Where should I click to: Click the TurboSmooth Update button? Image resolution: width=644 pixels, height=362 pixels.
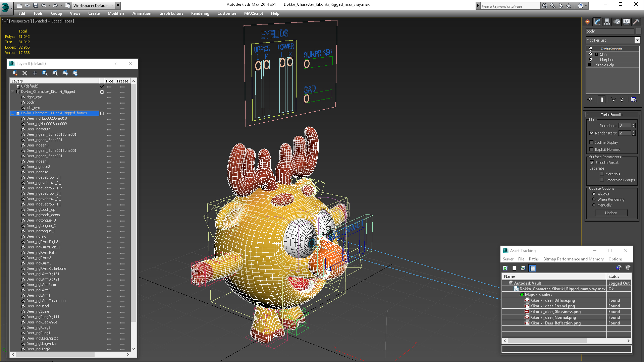pos(611,213)
